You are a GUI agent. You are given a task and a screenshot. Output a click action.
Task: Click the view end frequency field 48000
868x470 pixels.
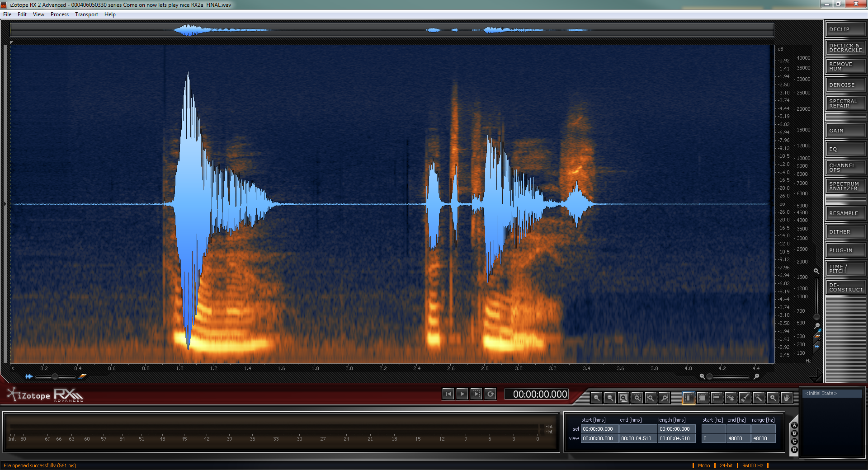pyautogui.click(x=738, y=438)
